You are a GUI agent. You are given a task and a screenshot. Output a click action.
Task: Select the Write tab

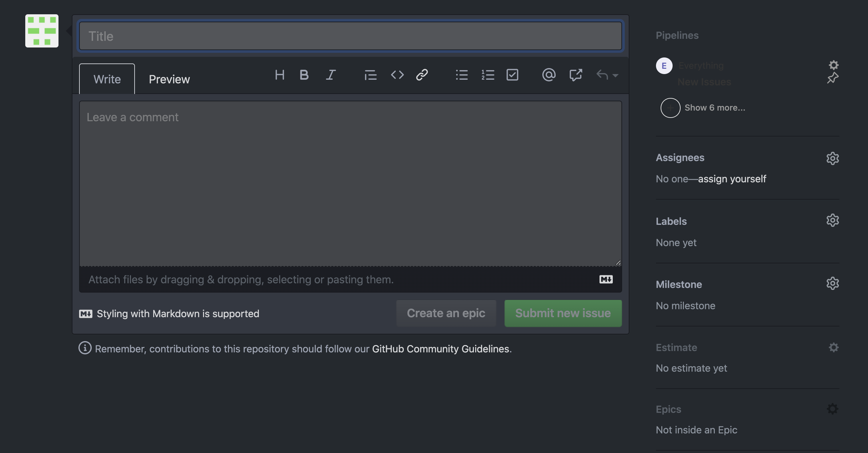click(x=107, y=79)
